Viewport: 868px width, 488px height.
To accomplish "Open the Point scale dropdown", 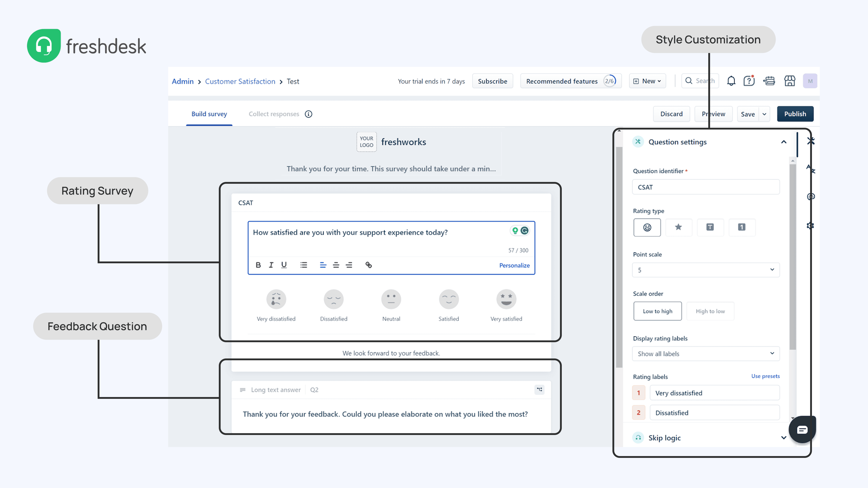I will tap(706, 270).
